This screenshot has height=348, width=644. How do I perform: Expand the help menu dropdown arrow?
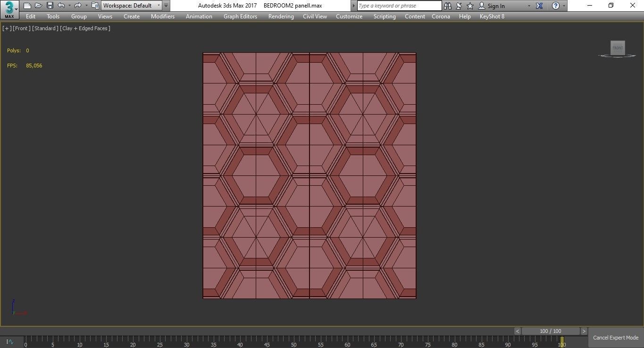coord(564,6)
